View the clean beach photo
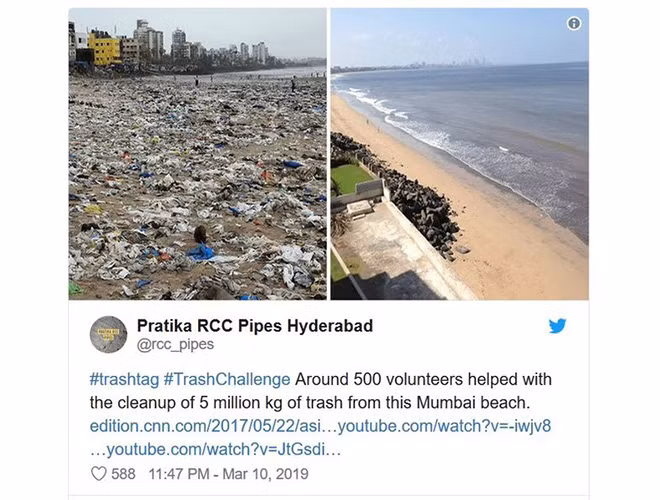This screenshot has width=660, height=500. click(460, 154)
